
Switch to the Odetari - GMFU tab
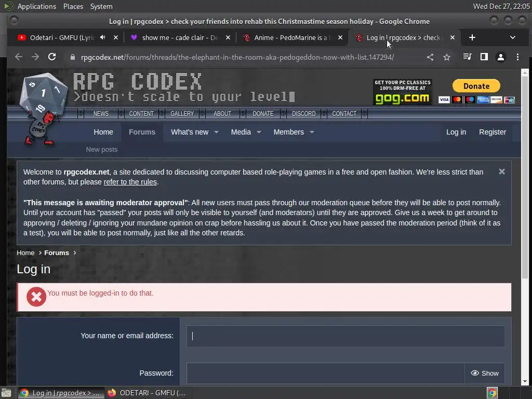tap(62, 37)
